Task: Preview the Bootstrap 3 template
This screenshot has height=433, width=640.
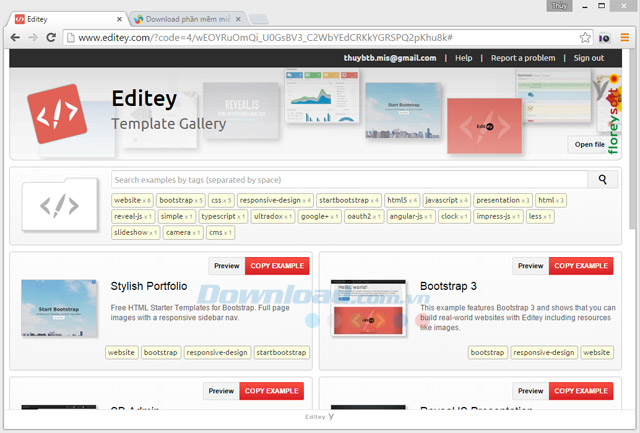Action: pyautogui.click(x=531, y=266)
